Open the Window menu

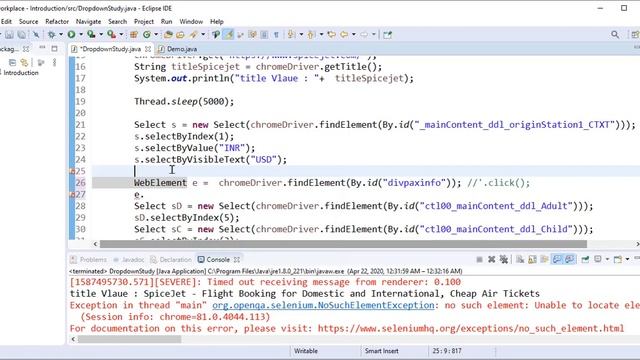pos(191,22)
